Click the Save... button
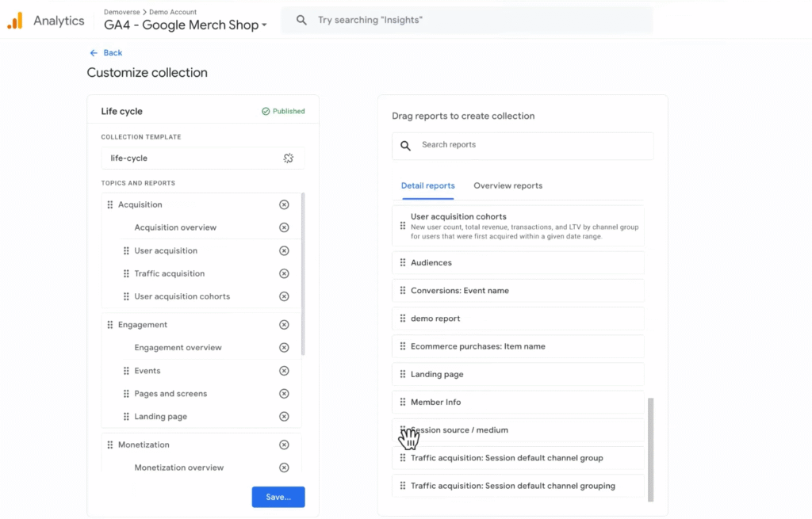The height and width of the screenshot is (519, 812). point(278,498)
